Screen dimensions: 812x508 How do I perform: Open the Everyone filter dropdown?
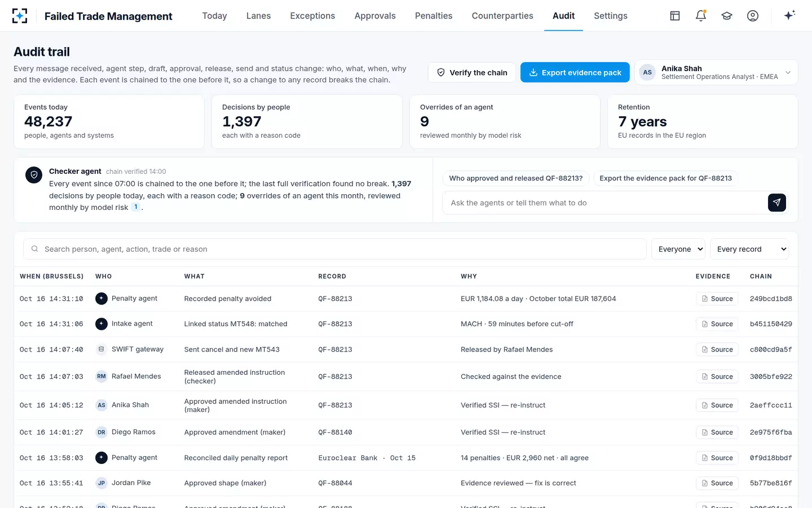[x=678, y=249]
